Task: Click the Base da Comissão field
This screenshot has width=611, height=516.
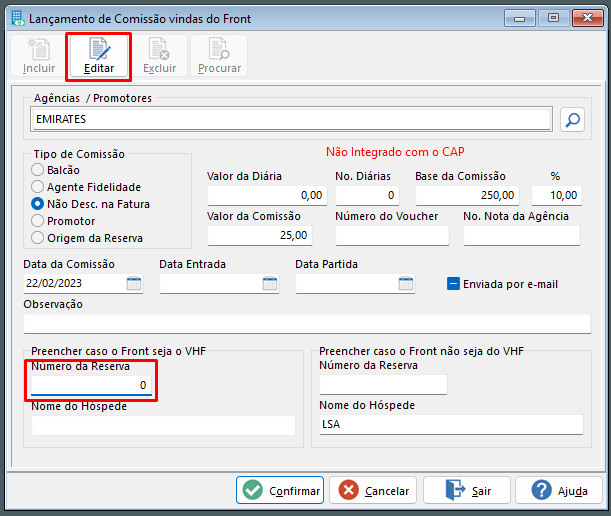Action: [467, 195]
